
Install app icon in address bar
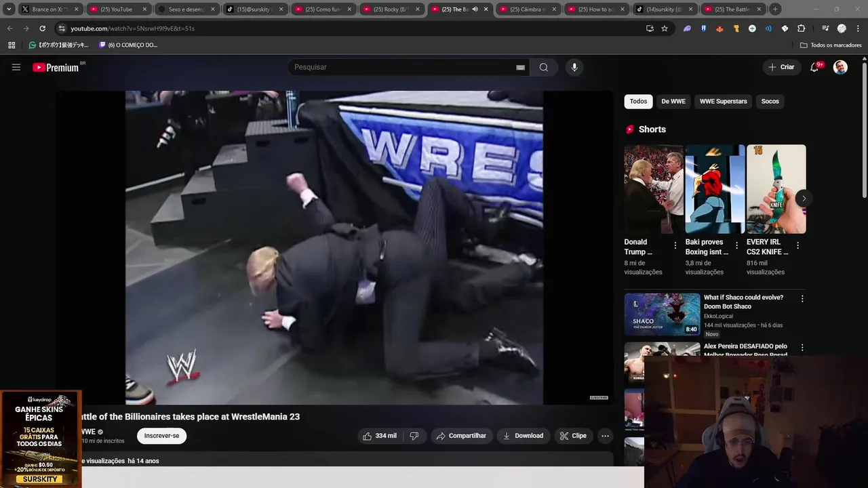pyautogui.click(x=650, y=28)
